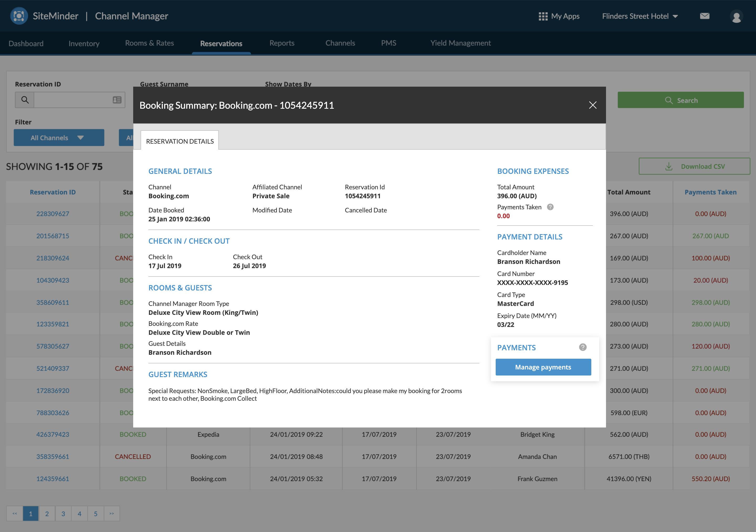Click the Expedia channel cell

(x=208, y=435)
